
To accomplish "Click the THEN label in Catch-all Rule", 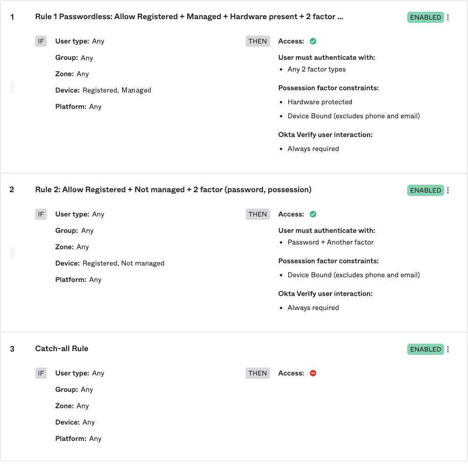I will (257, 373).
